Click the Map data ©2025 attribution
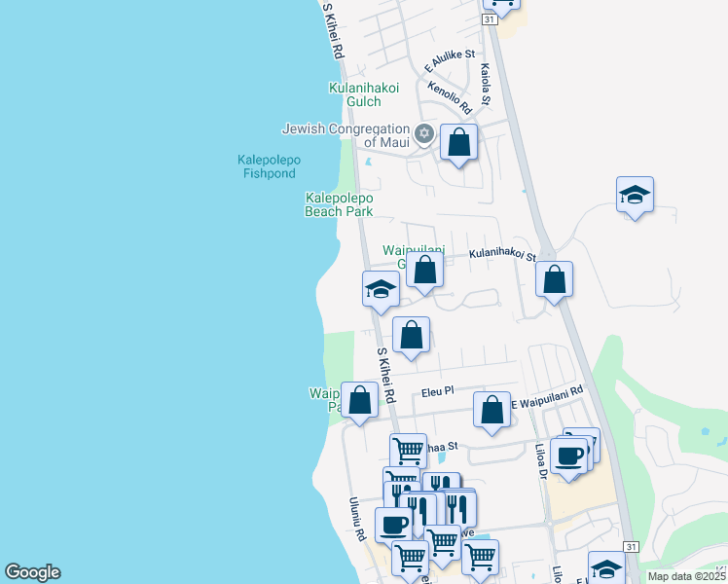Image resolution: width=728 pixels, height=584 pixels. point(687,576)
